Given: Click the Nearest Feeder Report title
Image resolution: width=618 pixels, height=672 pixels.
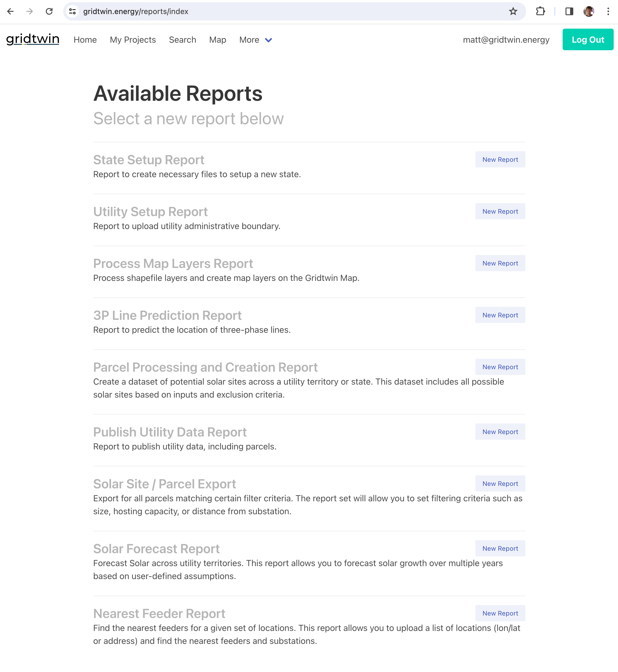Looking at the screenshot, I should 159,613.
